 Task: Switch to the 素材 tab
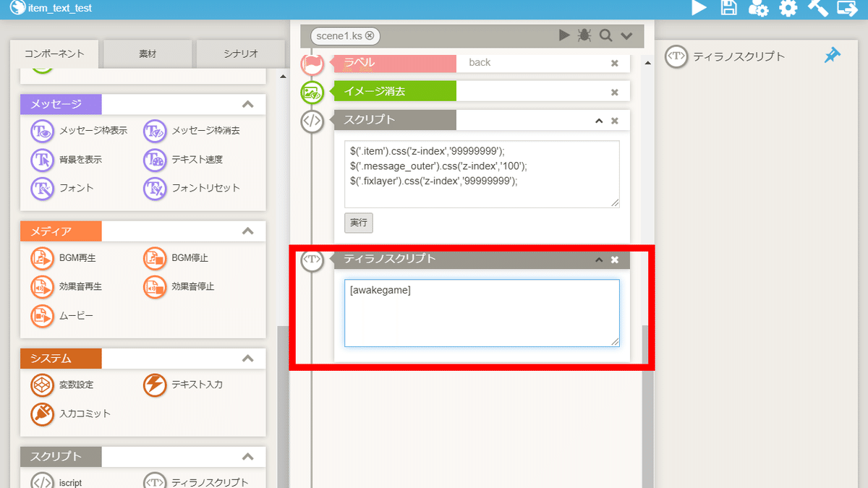[x=148, y=53]
